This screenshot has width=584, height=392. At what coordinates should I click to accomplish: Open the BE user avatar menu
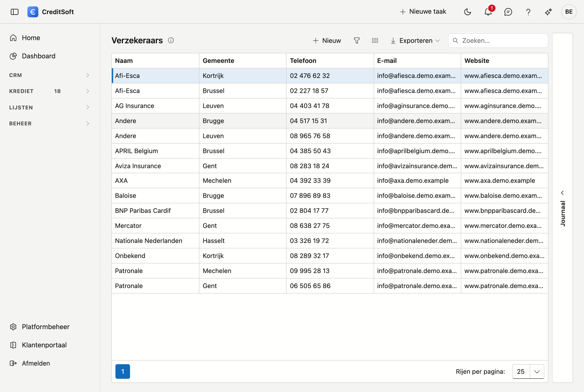[x=569, y=12]
